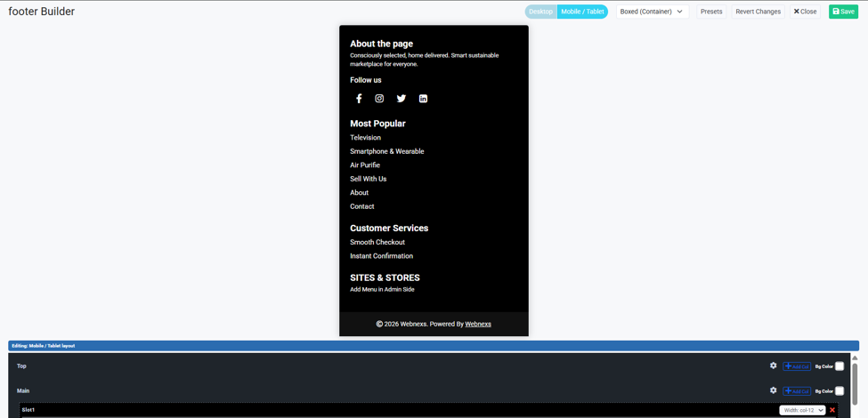Pick Top row background color swatch
Viewport: 868px width, 418px height.
pos(840,366)
